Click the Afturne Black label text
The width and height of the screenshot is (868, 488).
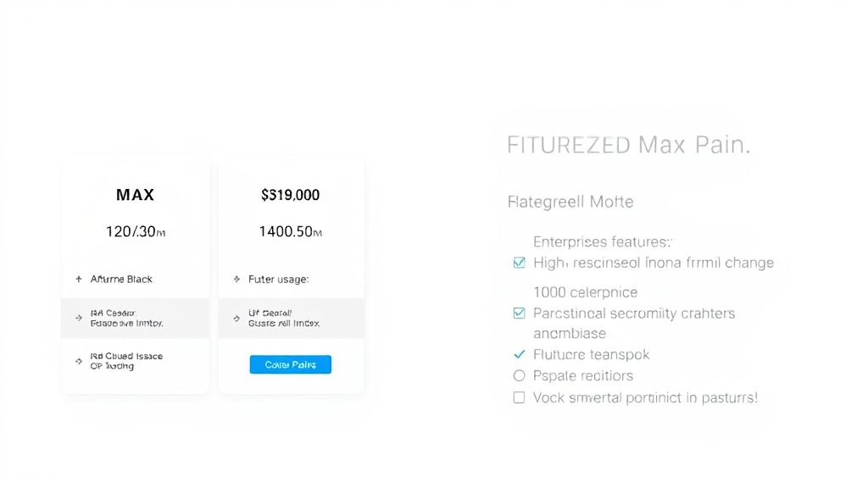pyautogui.click(x=121, y=279)
